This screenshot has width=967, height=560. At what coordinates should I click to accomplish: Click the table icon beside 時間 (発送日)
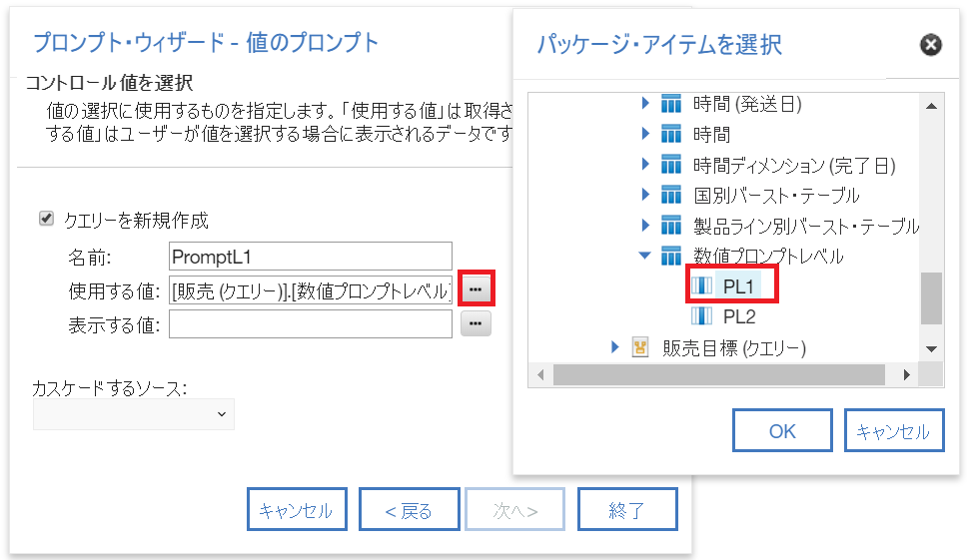click(671, 104)
